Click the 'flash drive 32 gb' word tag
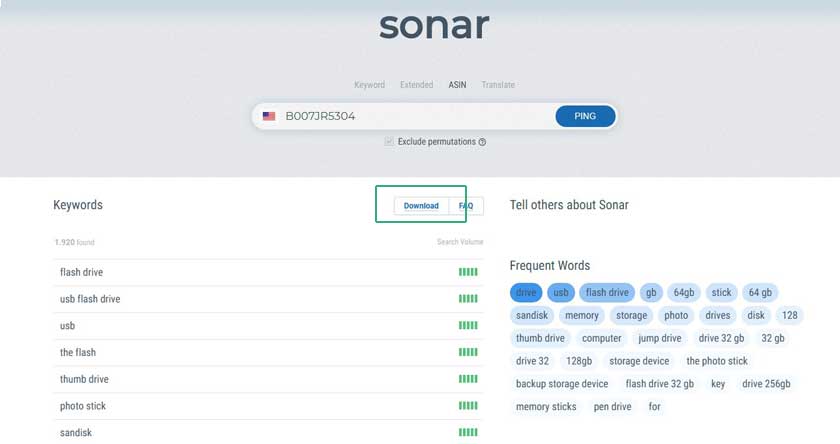This screenshot has height=444, width=840. point(659,384)
